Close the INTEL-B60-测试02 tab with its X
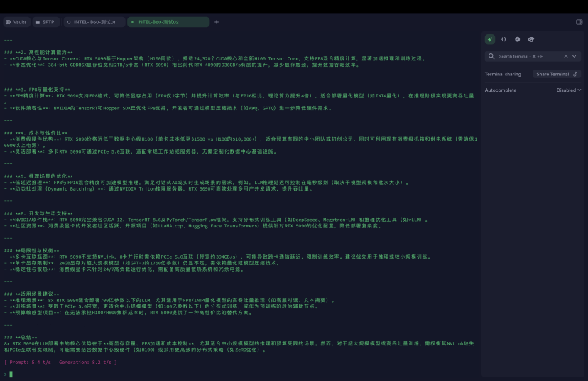Image resolution: width=588 pixels, height=381 pixels. coord(132,22)
